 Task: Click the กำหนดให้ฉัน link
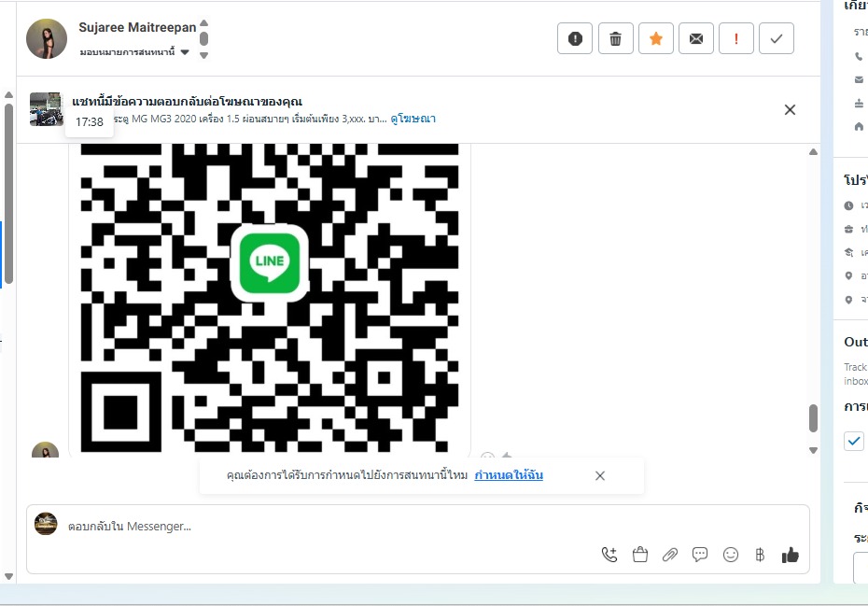[509, 474]
